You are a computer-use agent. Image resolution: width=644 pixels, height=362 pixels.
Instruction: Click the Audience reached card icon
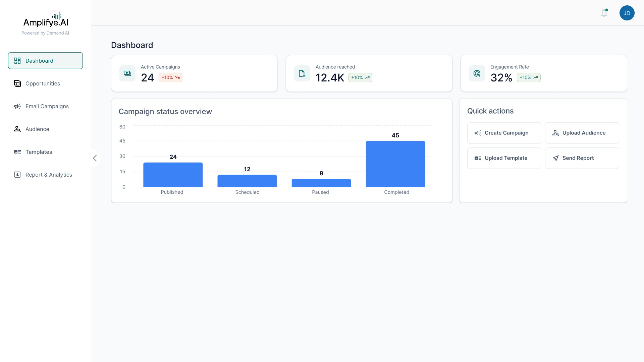(302, 73)
